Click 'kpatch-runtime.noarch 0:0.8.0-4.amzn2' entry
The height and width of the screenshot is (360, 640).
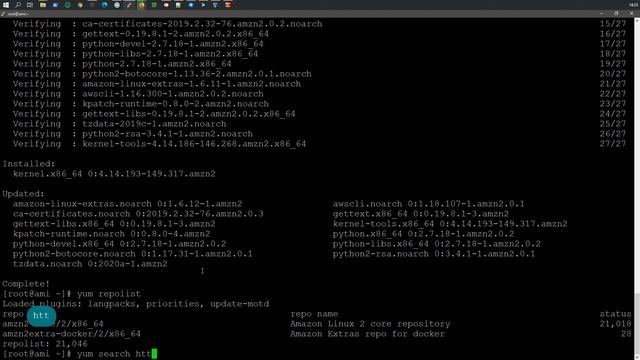pos(111,234)
